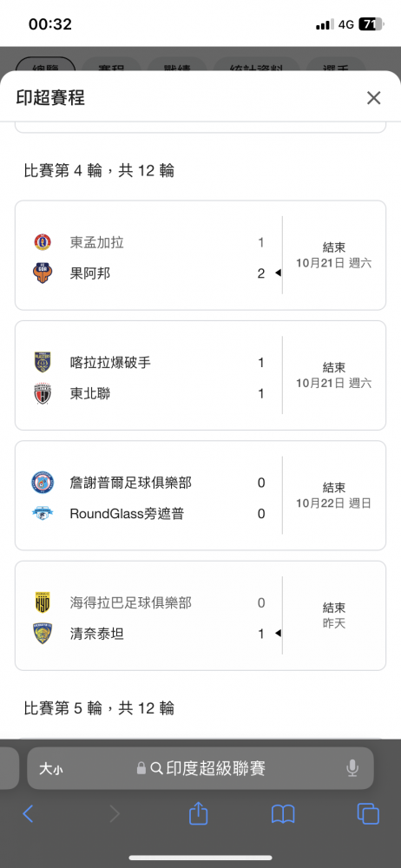This screenshot has width=401, height=868.
Task: Tap the FC Goa team logo
Action: 43,273
